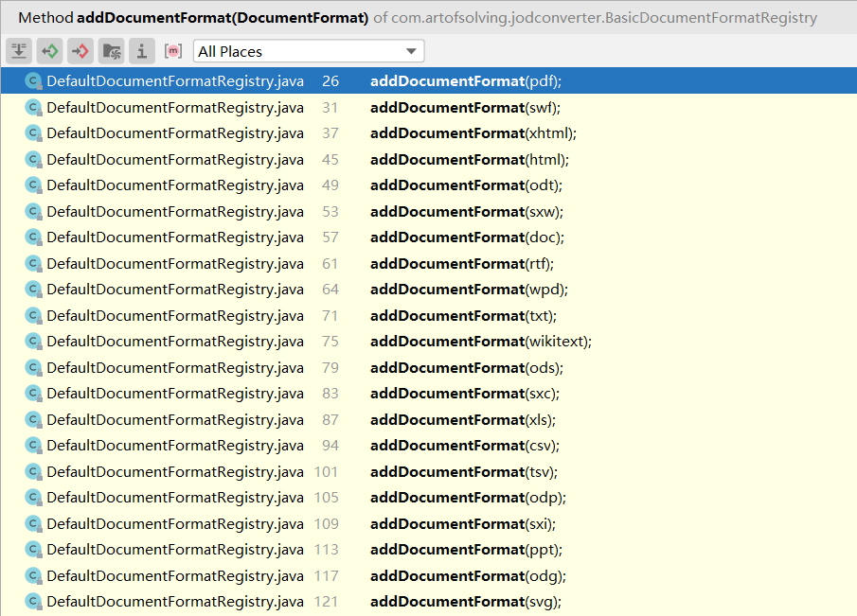This screenshot has height=616, width=857.
Task: Click the class icon beside the line 31 usage
Action: tap(34, 107)
